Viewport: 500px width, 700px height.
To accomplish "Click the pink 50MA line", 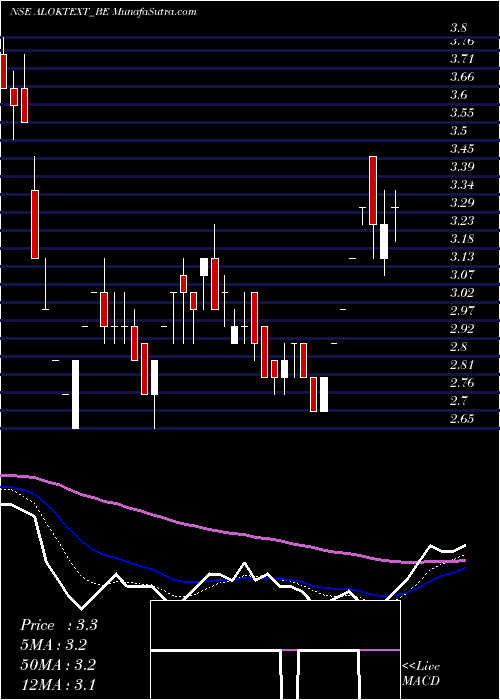I will (233, 534).
